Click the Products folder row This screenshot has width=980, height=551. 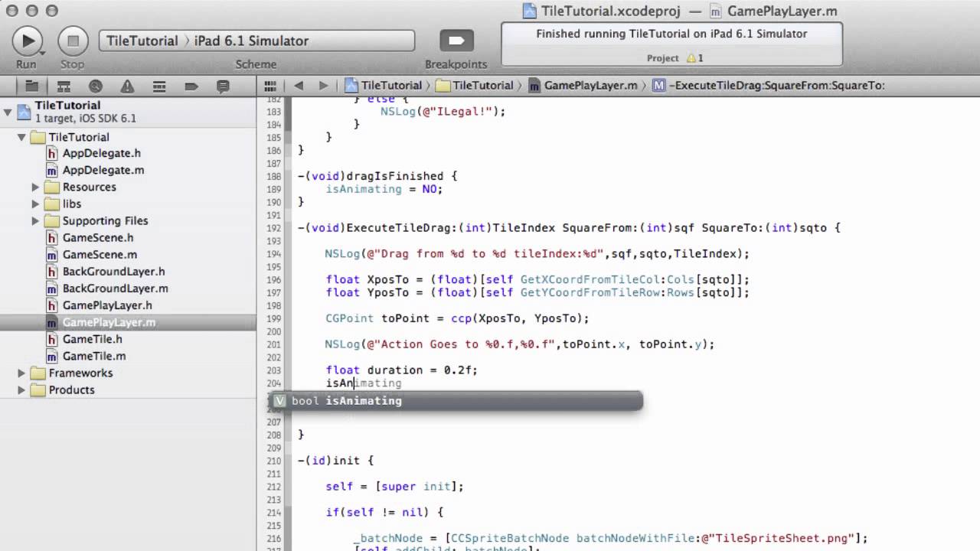click(x=128, y=390)
